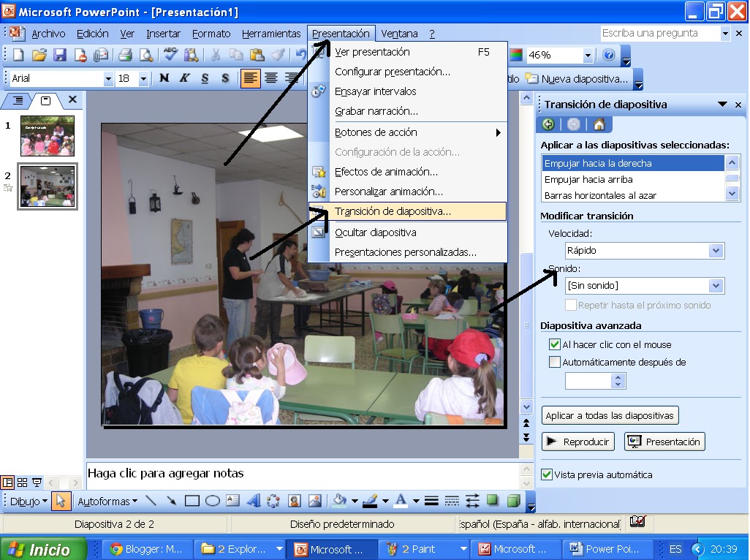This screenshot has height=560, width=750.
Task: Open the Velocidad dropdown showing Rápido
Action: pos(716,251)
